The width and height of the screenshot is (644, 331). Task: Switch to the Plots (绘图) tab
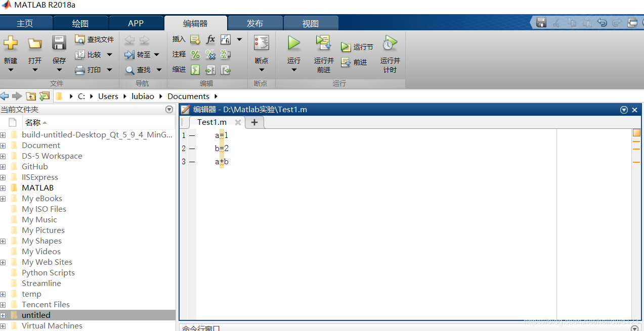[x=80, y=23]
